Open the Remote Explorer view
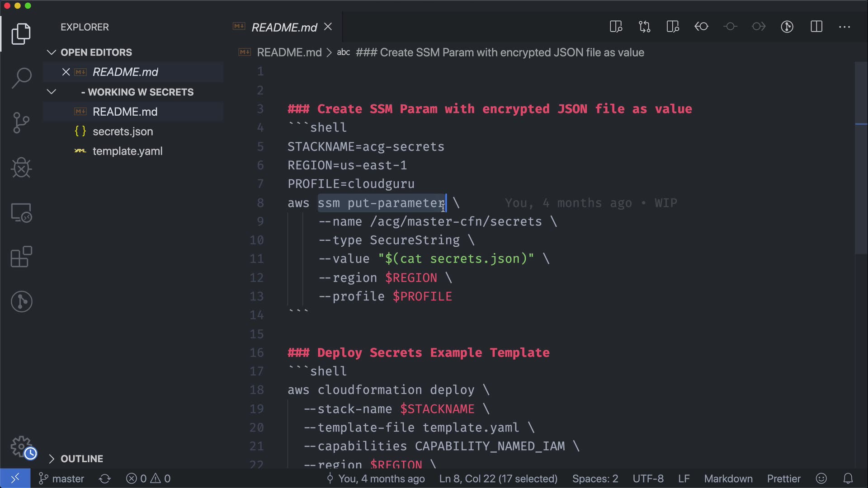The width and height of the screenshot is (868, 488). click(x=21, y=212)
